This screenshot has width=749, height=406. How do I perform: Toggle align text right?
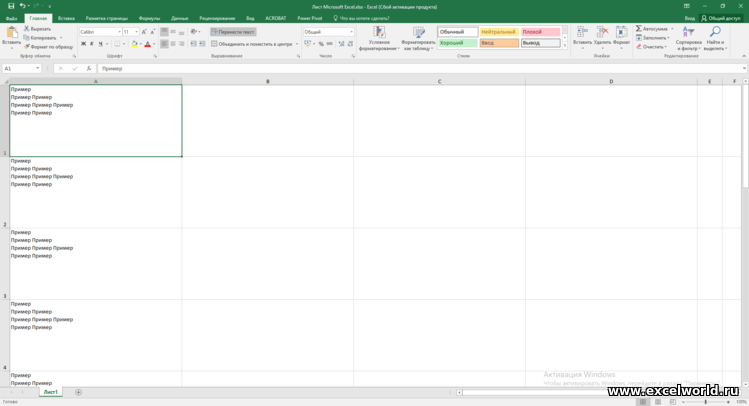tap(182, 44)
